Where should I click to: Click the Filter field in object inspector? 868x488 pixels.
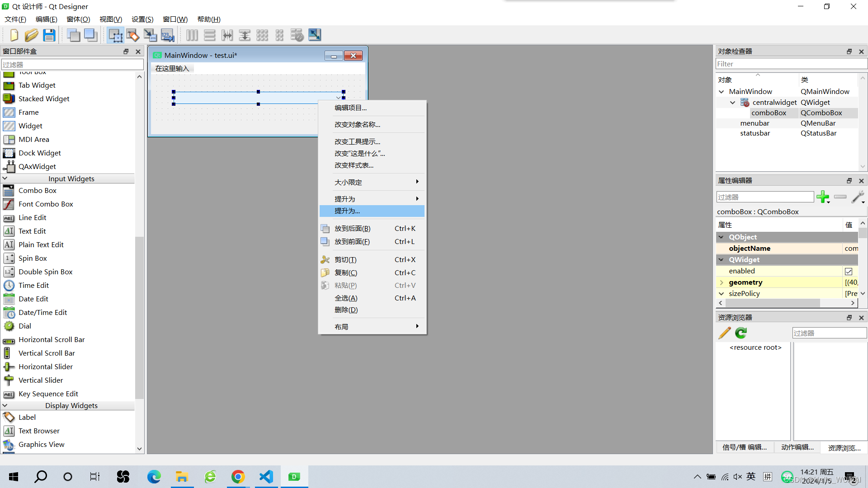click(790, 63)
